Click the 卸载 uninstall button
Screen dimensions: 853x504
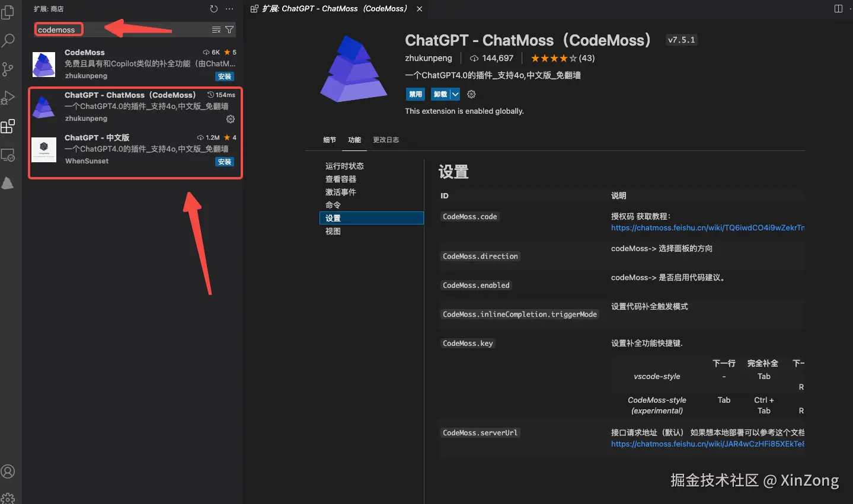pyautogui.click(x=440, y=94)
